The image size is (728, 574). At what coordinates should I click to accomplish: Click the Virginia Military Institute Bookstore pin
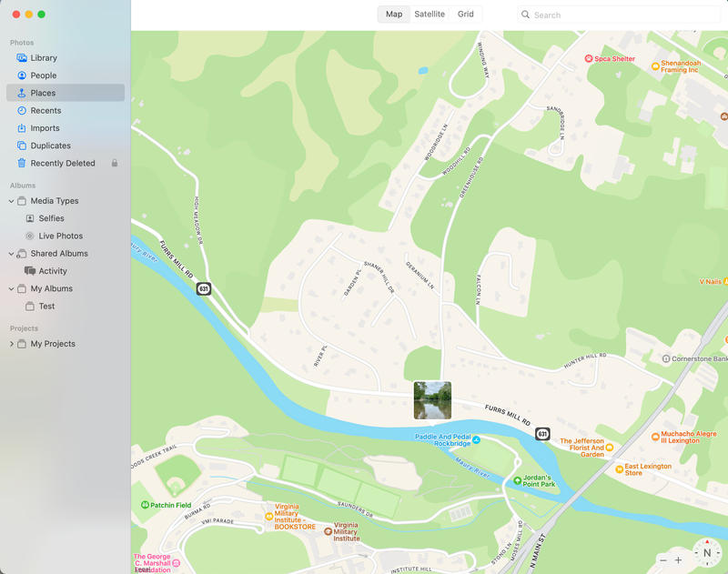pyautogui.click(x=268, y=516)
